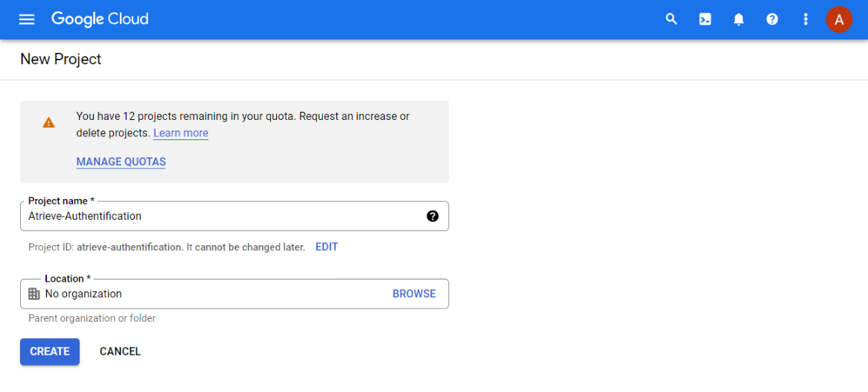Edit the project ID
The width and height of the screenshot is (868, 392).
tap(327, 247)
